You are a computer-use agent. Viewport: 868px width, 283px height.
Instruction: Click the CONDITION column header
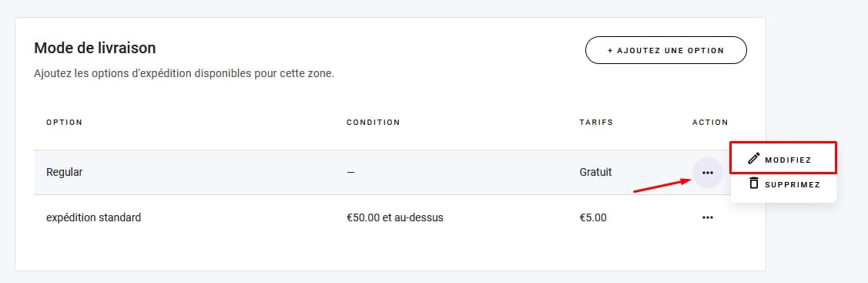373,123
